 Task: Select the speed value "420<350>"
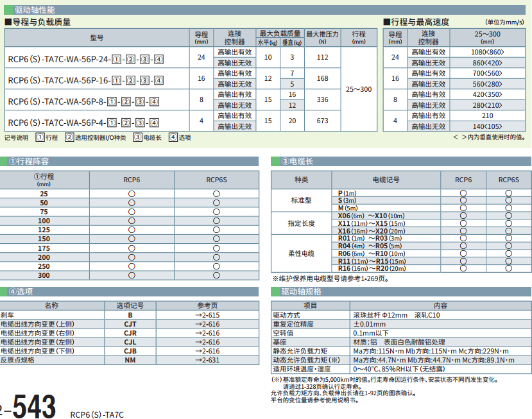click(488, 94)
